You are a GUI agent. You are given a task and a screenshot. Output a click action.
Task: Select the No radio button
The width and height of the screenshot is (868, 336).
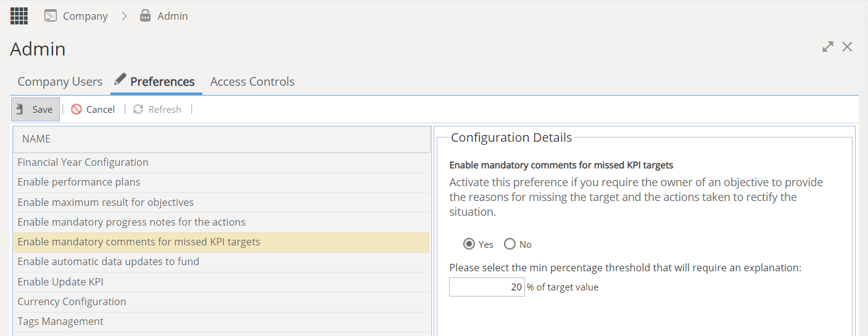510,244
